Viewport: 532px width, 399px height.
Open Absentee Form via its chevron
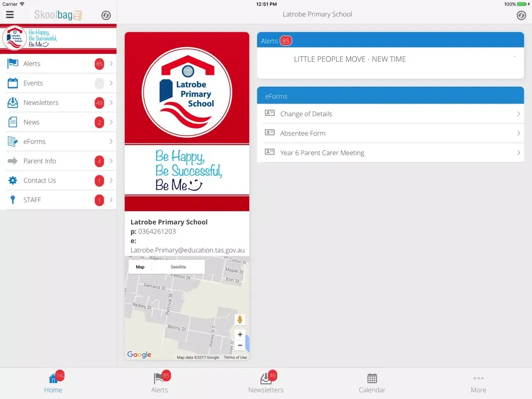[x=518, y=133]
